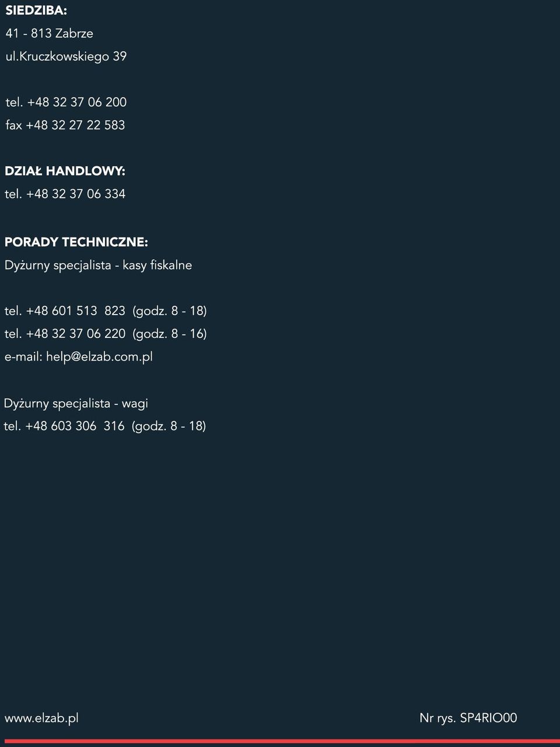560x747 pixels.
Task: Click the sales phone +48 32 37 06 334
Action: (76, 194)
